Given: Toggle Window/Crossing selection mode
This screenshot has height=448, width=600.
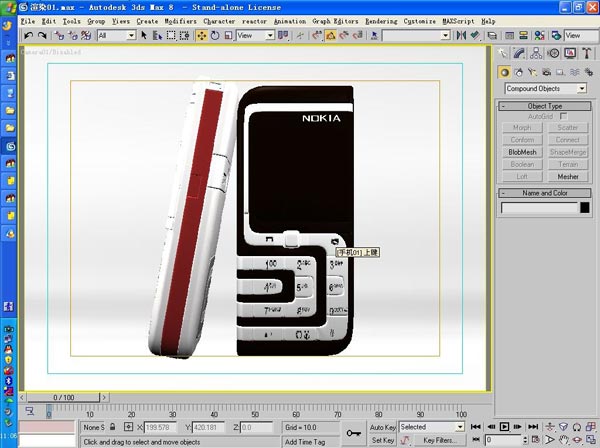Looking at the screenshot, I should click(x=184, y=36).
